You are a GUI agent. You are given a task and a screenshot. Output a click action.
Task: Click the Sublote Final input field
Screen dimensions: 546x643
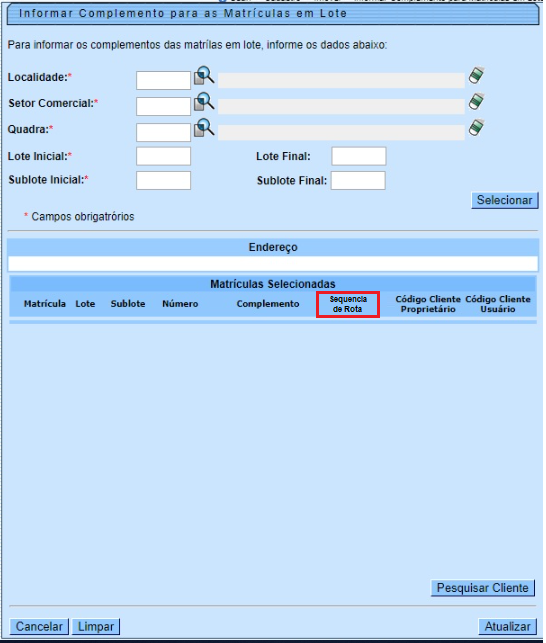click(358, 180)
